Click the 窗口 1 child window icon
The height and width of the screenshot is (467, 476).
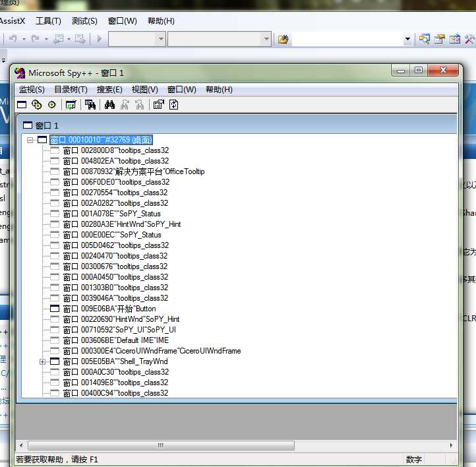point(28,125)
